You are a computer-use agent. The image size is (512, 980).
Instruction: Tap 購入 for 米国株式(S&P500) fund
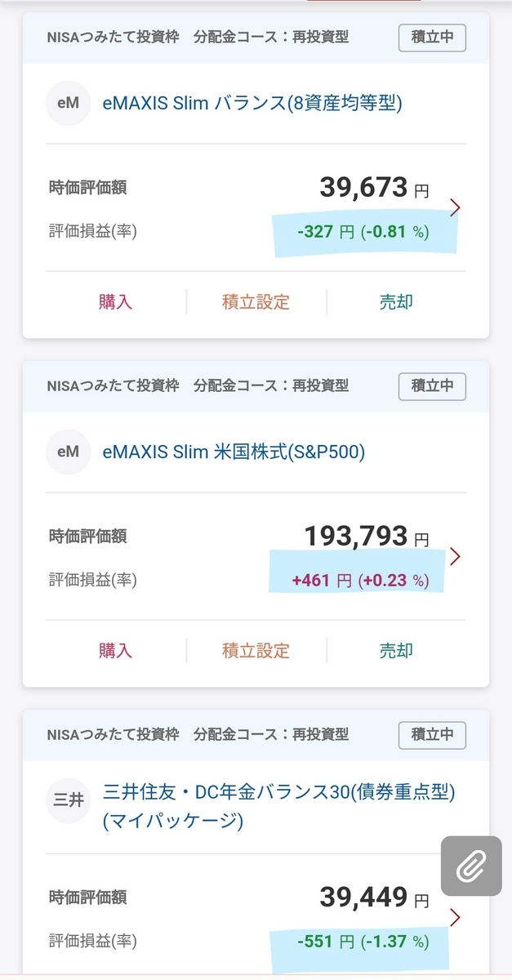[115, 651]
